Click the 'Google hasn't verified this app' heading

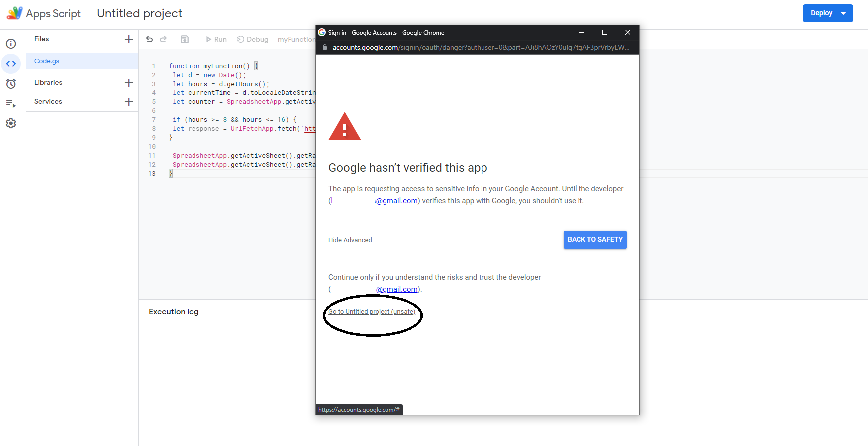click(408, 168)
